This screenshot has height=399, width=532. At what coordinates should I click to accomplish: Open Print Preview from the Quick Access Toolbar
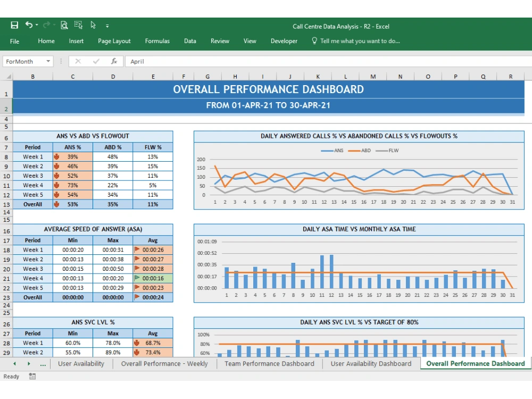(x=63, y=25)
